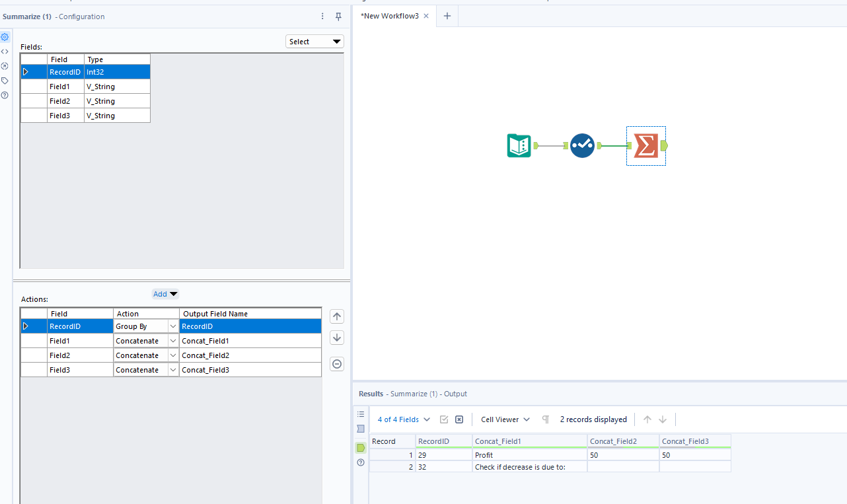
Task: Open the Summarize tool Configuration gear icon
Action: click(x=5, y=37)
